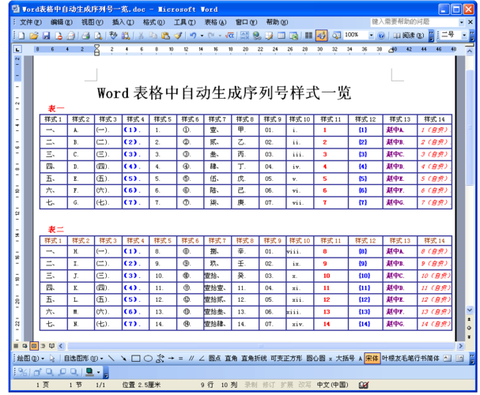Open the 编辑 Edit menu
The image size is (480, 395).
[61, 22]
